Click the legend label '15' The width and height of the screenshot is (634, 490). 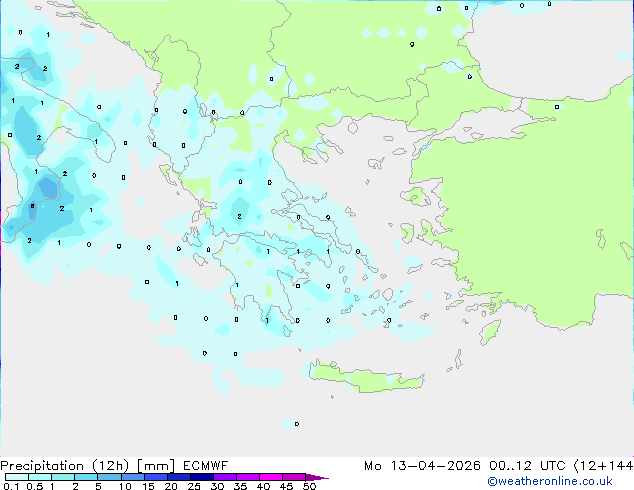148,486
